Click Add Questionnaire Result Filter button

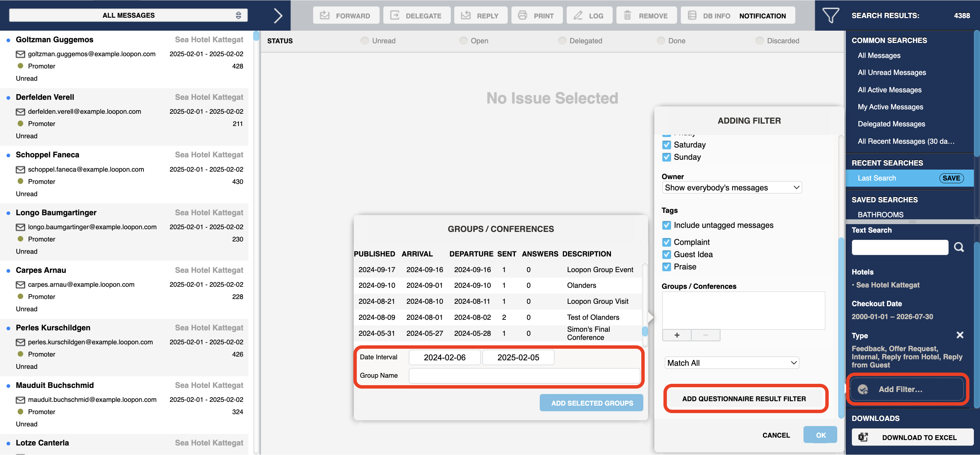click(744, 399)
